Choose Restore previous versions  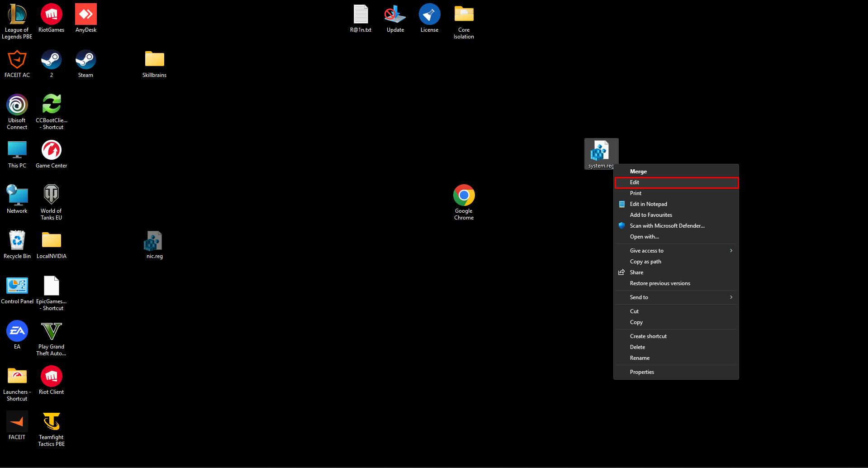pos(676,283)
